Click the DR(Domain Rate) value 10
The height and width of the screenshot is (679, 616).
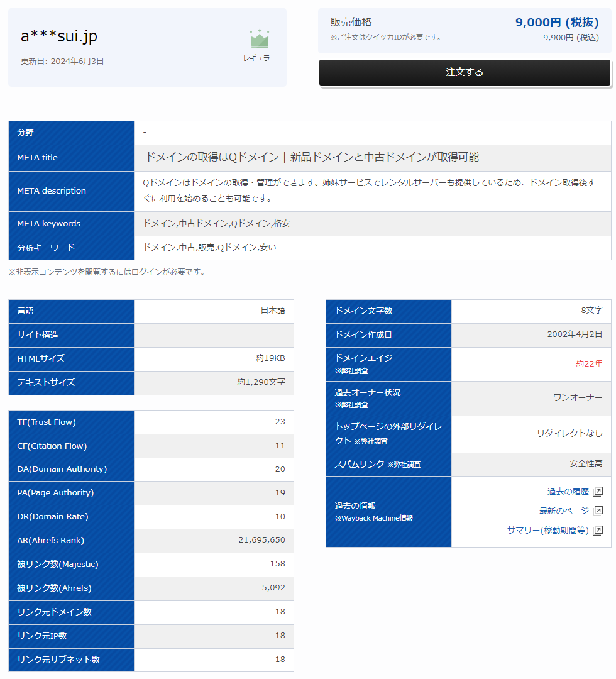(x=280, y=517)
